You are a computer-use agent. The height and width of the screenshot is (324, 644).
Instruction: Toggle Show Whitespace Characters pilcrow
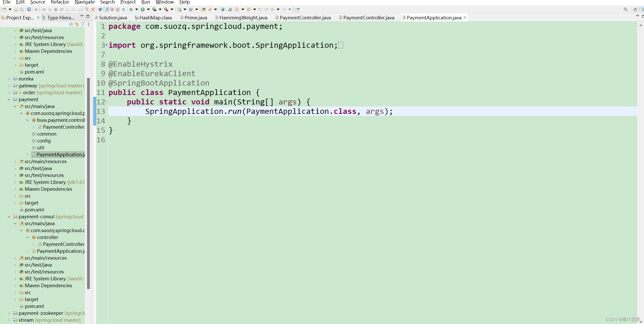[124, 9]
